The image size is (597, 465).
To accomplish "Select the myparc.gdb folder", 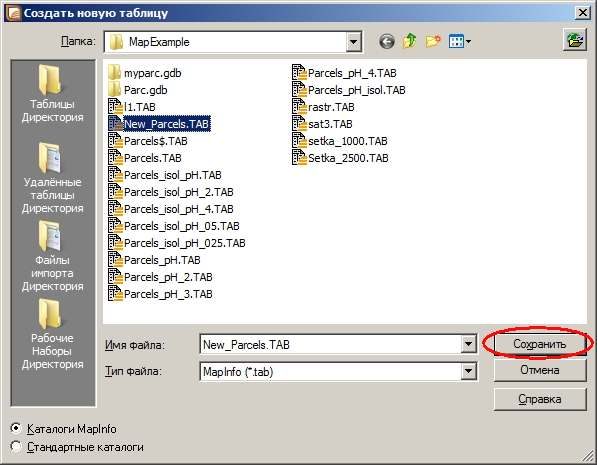I will tap(145, 73).
